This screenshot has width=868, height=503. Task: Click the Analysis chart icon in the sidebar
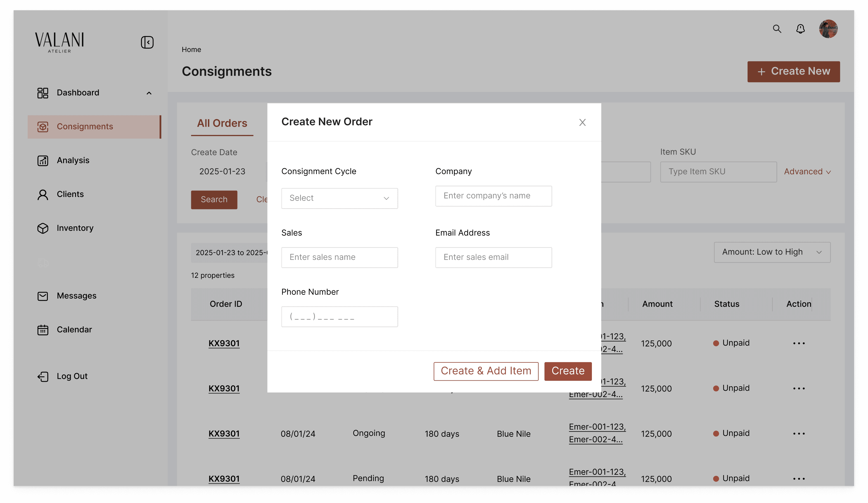point(43,161)
